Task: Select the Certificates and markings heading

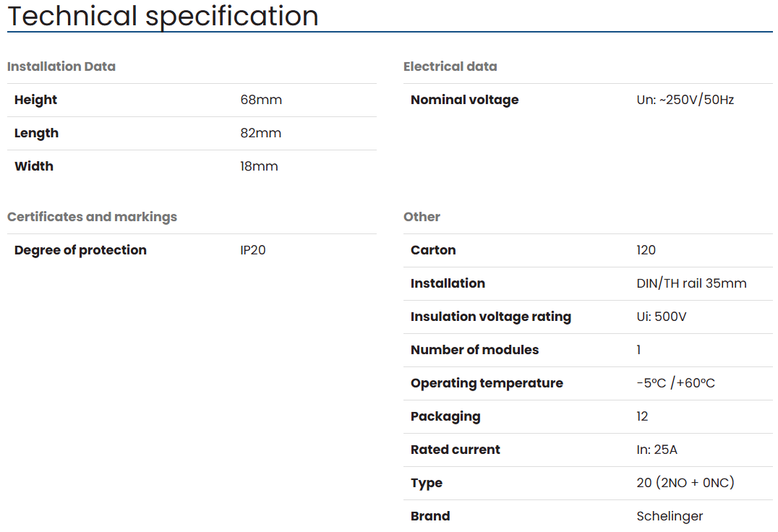Action: (x=92, y=217)
